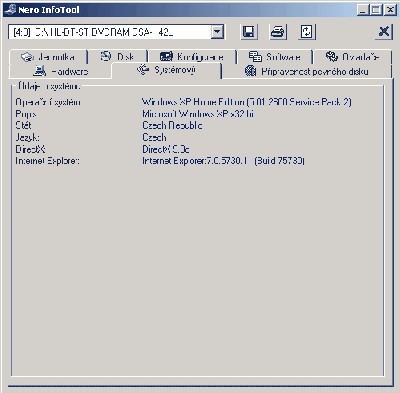Click the Internet Explorer 7.0.5730 version value
Viewport: 400px width, 393px height.
223,161
